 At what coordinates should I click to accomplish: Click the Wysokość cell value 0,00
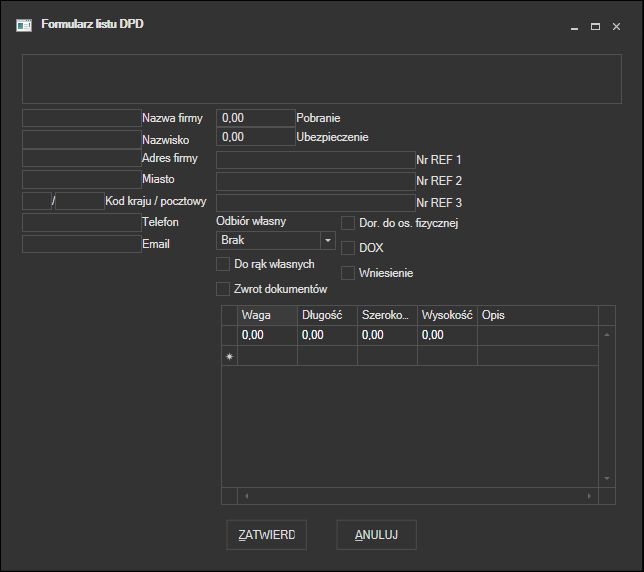[447, 335]
